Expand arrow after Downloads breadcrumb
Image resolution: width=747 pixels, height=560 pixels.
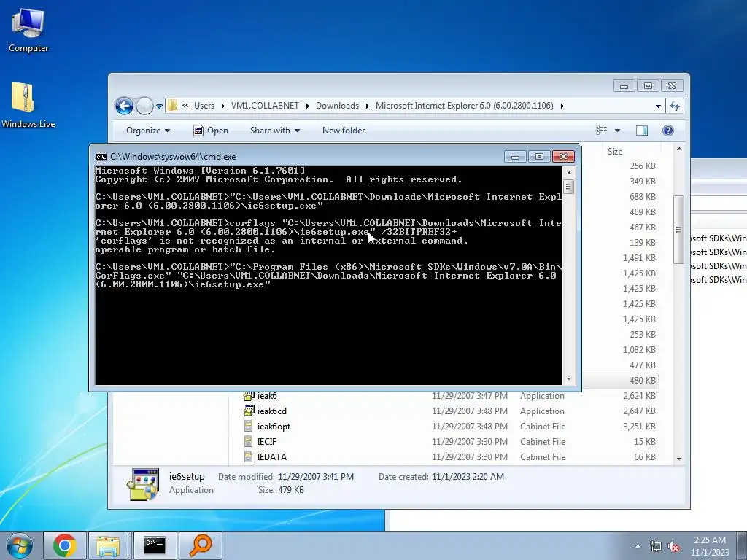368,106
